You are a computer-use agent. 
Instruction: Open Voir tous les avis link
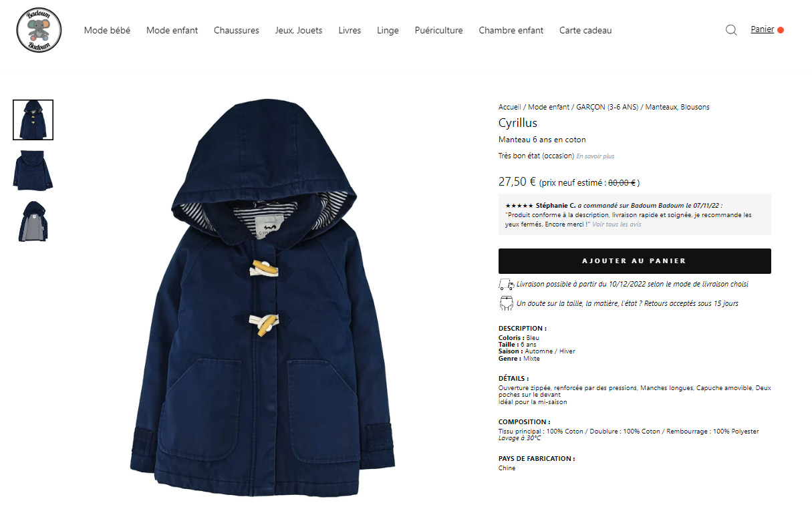click(617, 224)
